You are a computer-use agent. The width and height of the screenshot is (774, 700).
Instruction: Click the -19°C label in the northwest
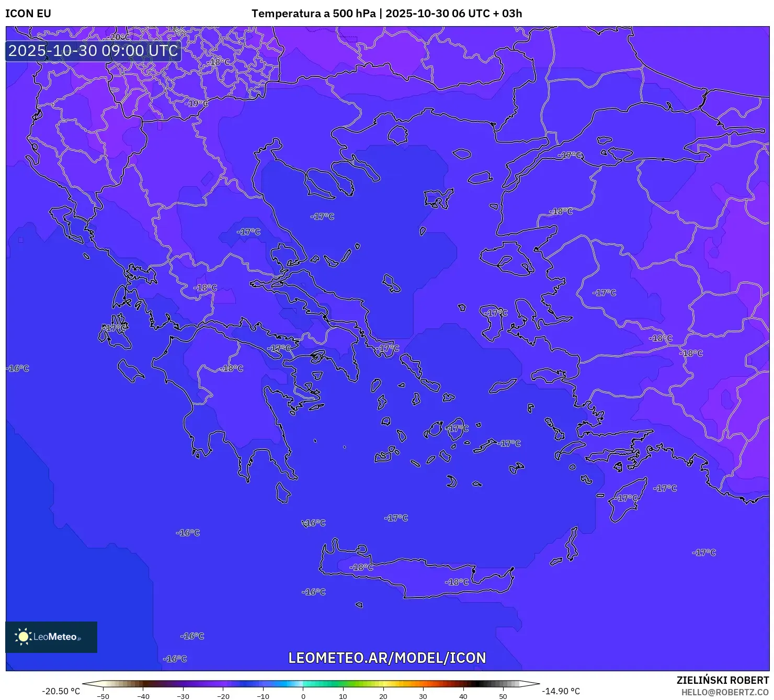tap(197, 103)
